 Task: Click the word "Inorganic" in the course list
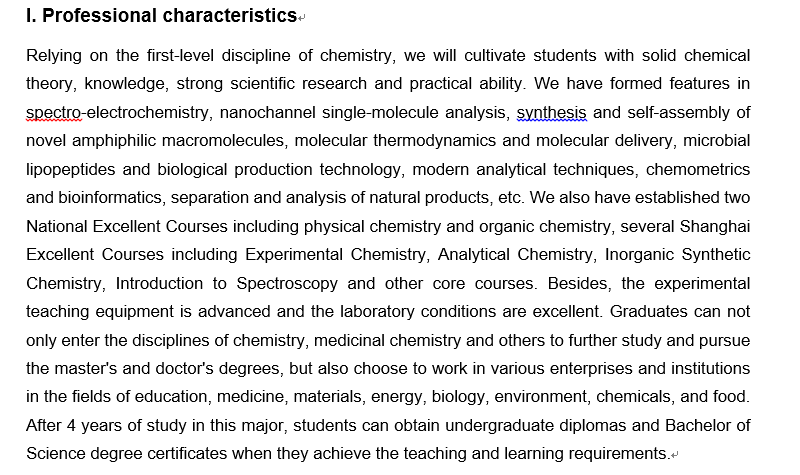pos(594,255)
